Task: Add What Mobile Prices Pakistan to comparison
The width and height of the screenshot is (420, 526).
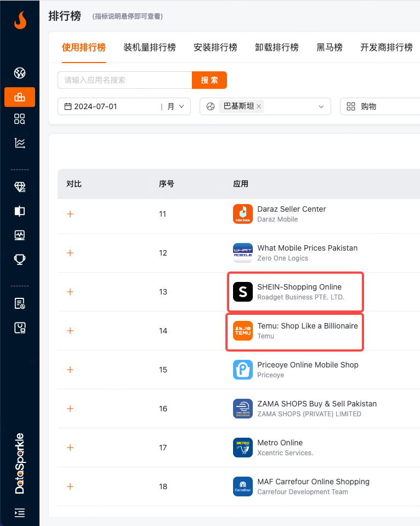Action: tap(70, 253)
